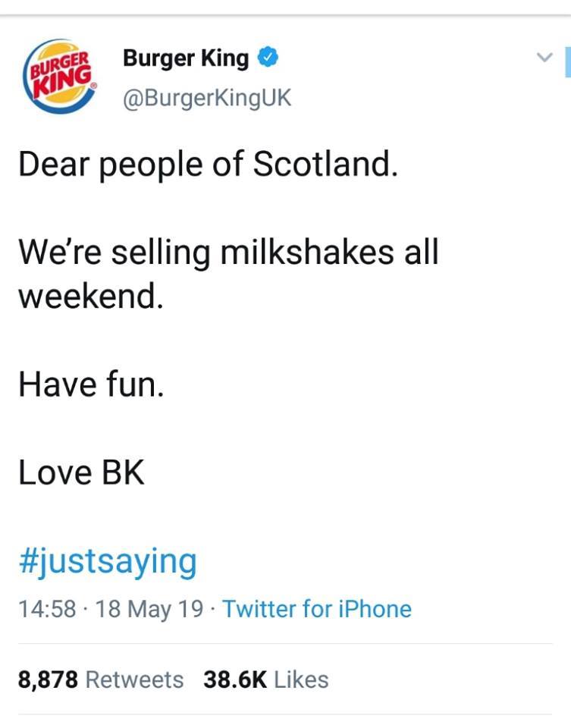The height and width of the screenshot is (728, 571).
Task: Open the Burger King logo avatar
Action: 61,75
